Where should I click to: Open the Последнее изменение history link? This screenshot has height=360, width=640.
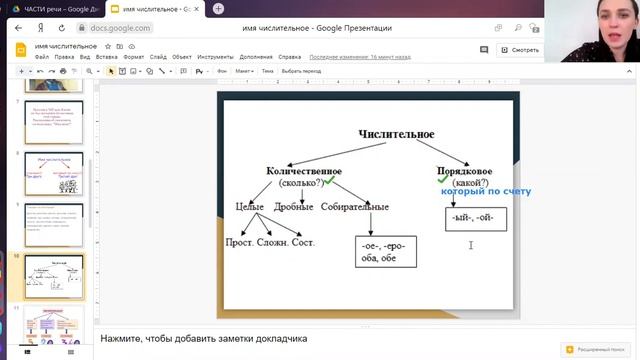360,57
